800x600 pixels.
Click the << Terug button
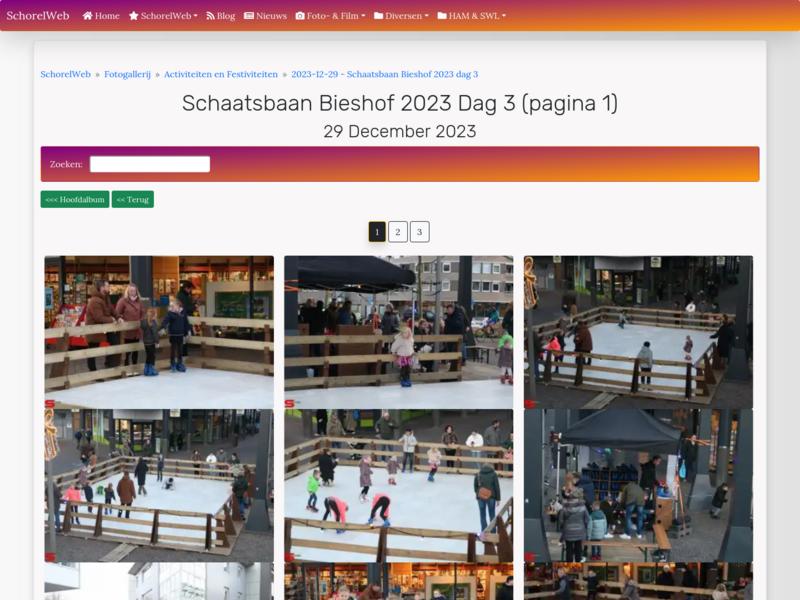133,199
